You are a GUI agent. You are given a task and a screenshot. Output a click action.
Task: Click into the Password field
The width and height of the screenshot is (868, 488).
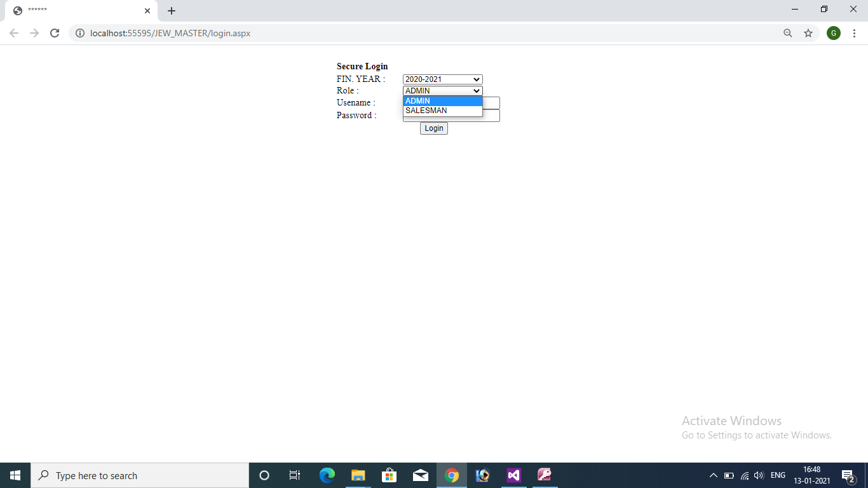point(491,116)
